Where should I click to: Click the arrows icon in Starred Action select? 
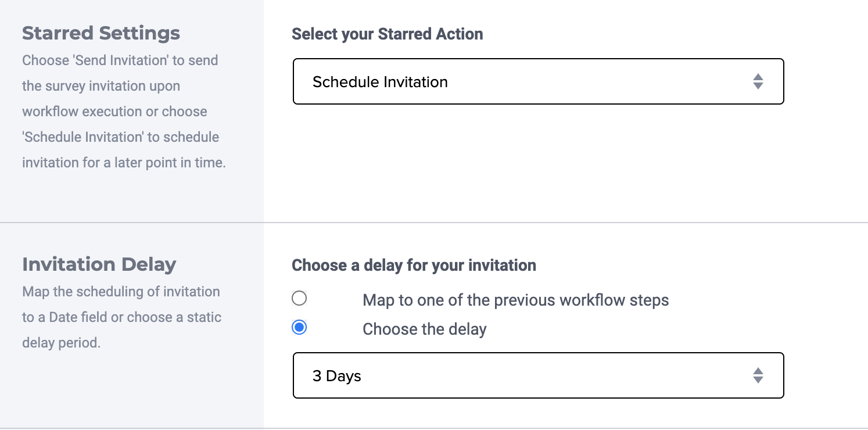758,81
